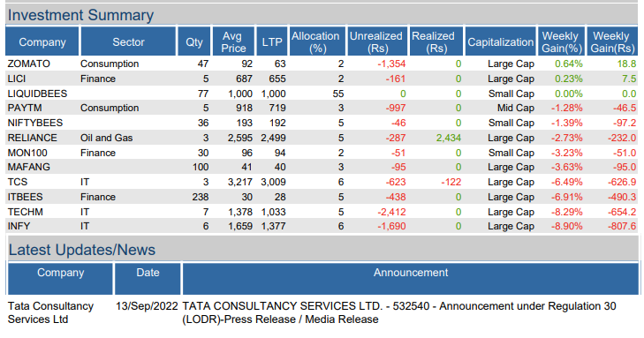Click the RELIANCE company cell
Viewport: 644px width, 338px height.
click(x=32, y=138)
